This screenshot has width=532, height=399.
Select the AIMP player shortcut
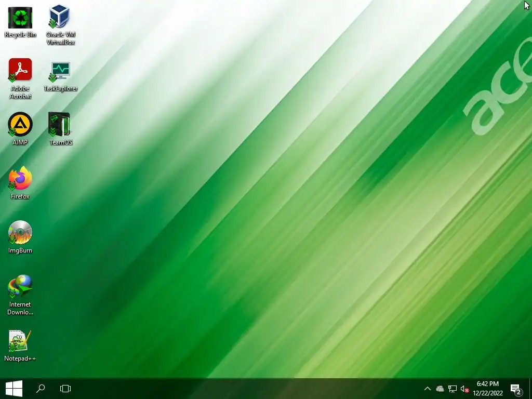click(20, 129)
